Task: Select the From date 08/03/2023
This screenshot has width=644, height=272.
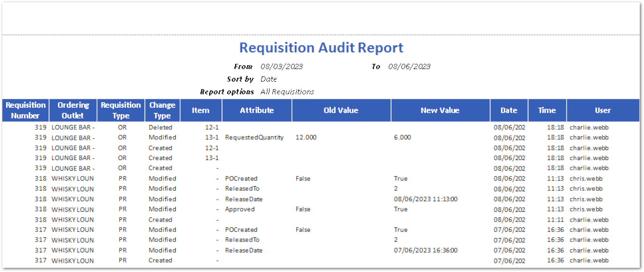Action: pos(282,67)
